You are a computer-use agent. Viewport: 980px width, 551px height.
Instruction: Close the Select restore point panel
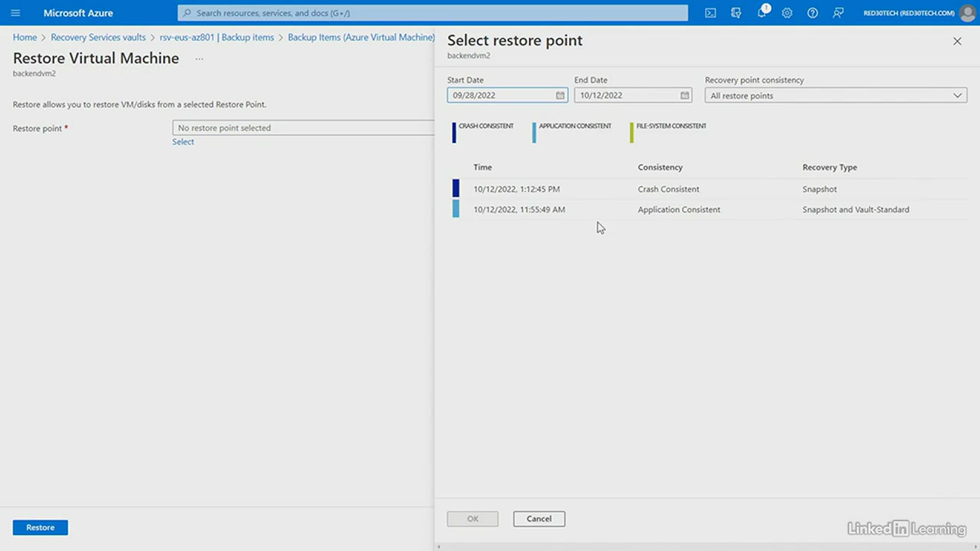click(x=957, y=41)
